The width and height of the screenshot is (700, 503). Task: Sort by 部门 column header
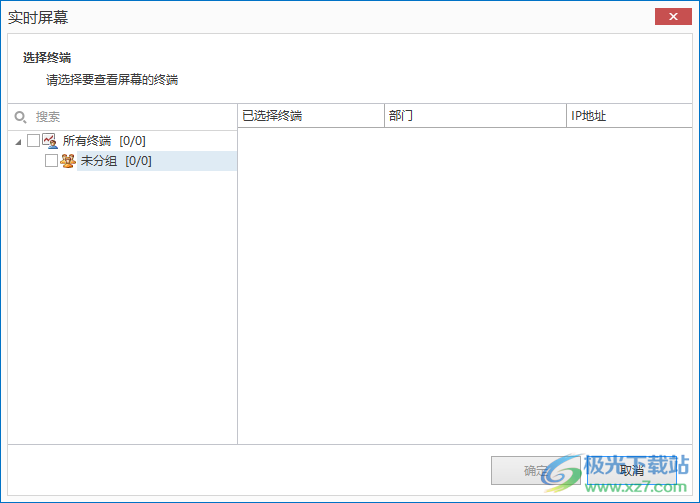point(475,116)
